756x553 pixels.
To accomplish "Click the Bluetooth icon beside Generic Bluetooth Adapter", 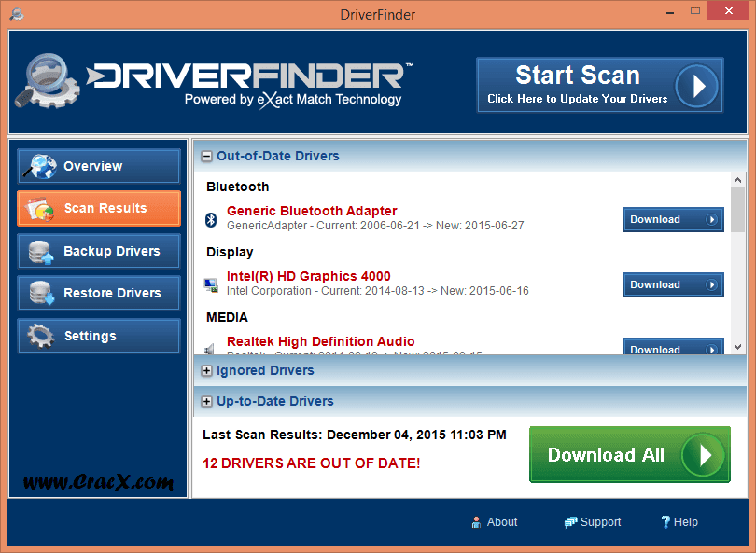I will click(211, 220).
